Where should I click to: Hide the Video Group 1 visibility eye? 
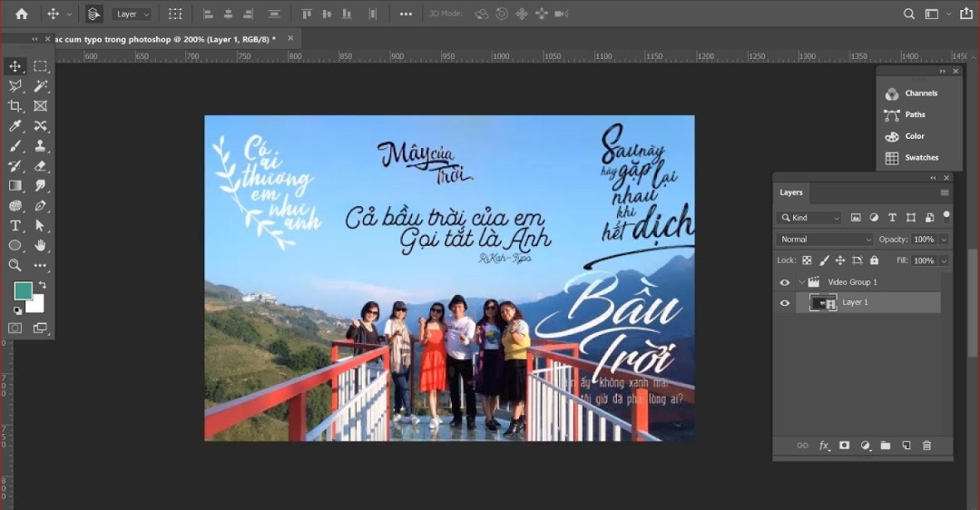(785, 282)
